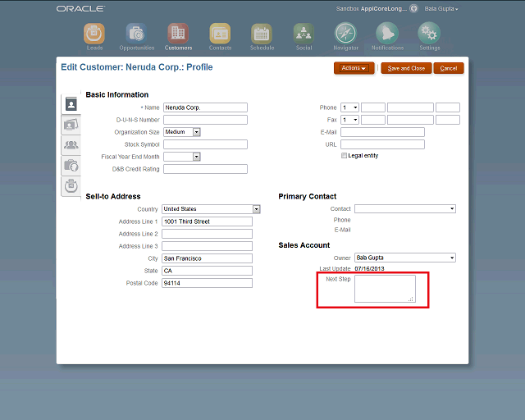
Task: Select the leads side tab icon
Action: pyautogui.click(x=71, y=186)
